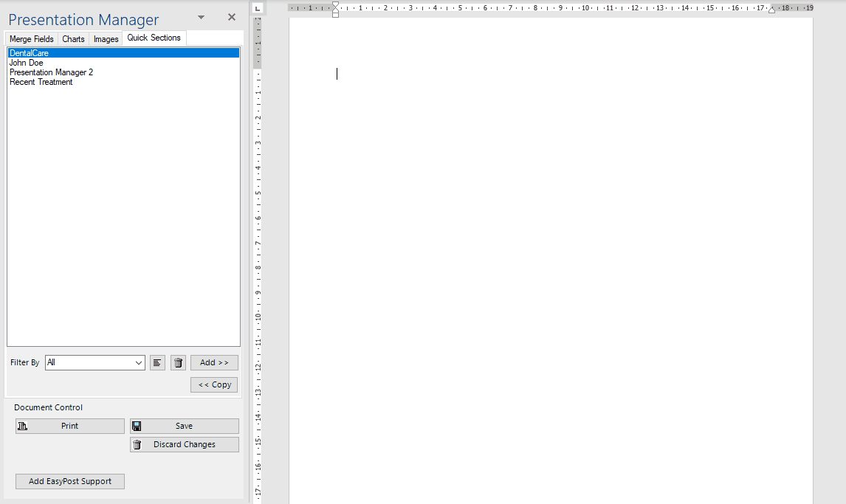The image size is (846, 504).
Task: Click the Add >> button
Action: coord(214,362)
